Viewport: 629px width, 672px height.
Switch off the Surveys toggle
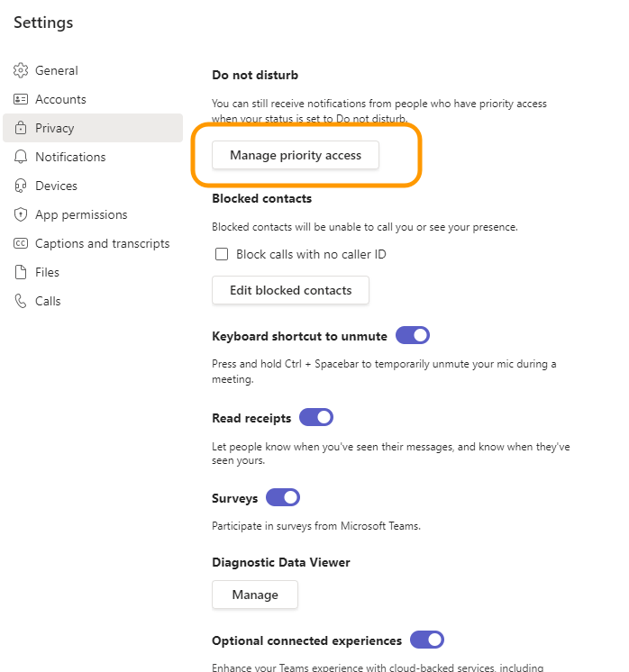(283, 498)
